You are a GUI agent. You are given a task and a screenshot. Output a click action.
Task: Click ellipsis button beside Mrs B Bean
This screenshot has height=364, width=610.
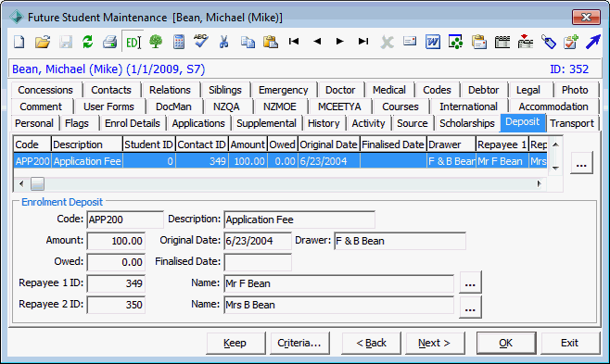[x=470, y=308]
